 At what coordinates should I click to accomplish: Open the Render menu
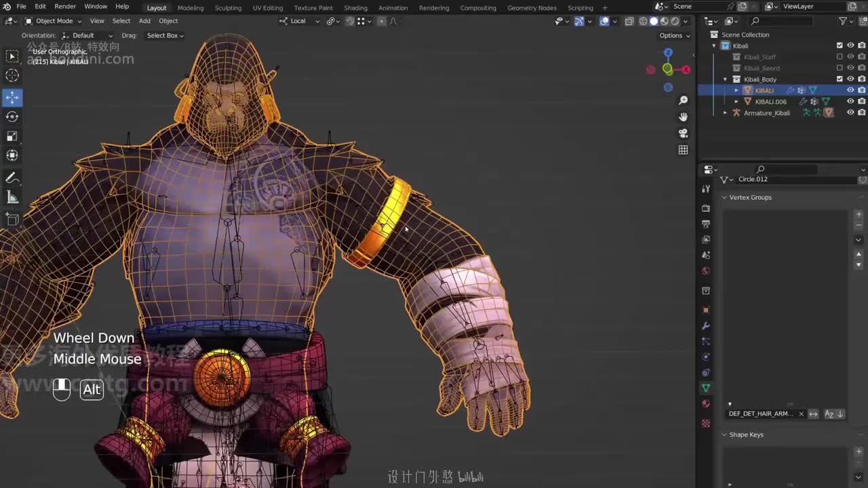click(65, 7)
